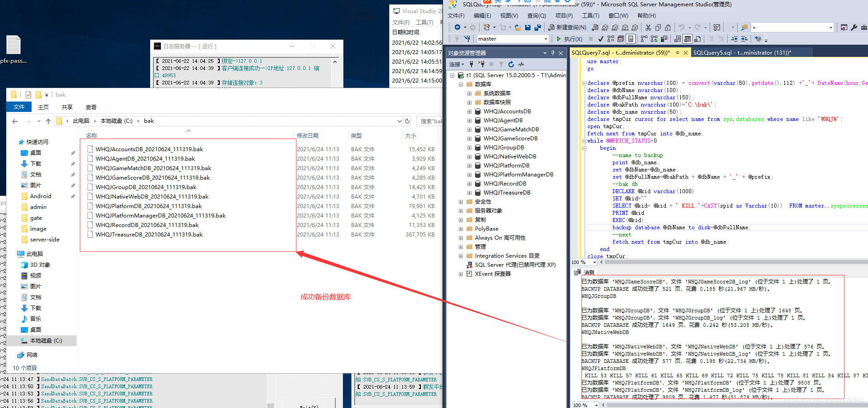Switch to SQLQuery5.sql tab

pyautogui.click(x=742, y=53)
